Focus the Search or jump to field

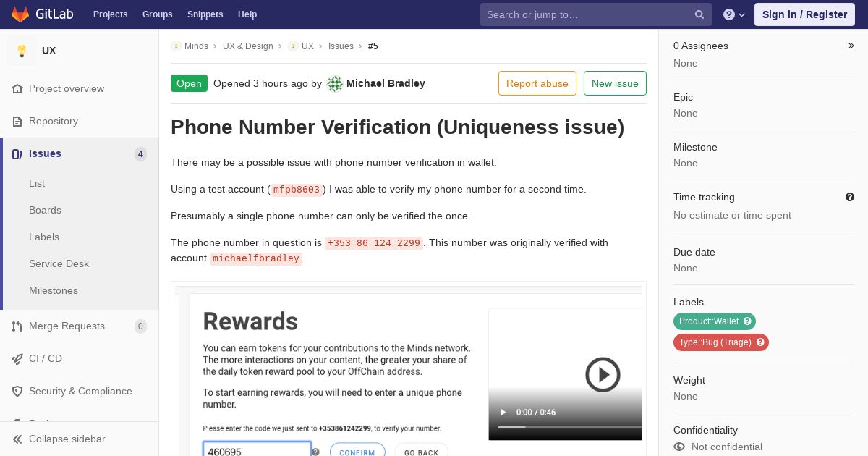point(596,14)
